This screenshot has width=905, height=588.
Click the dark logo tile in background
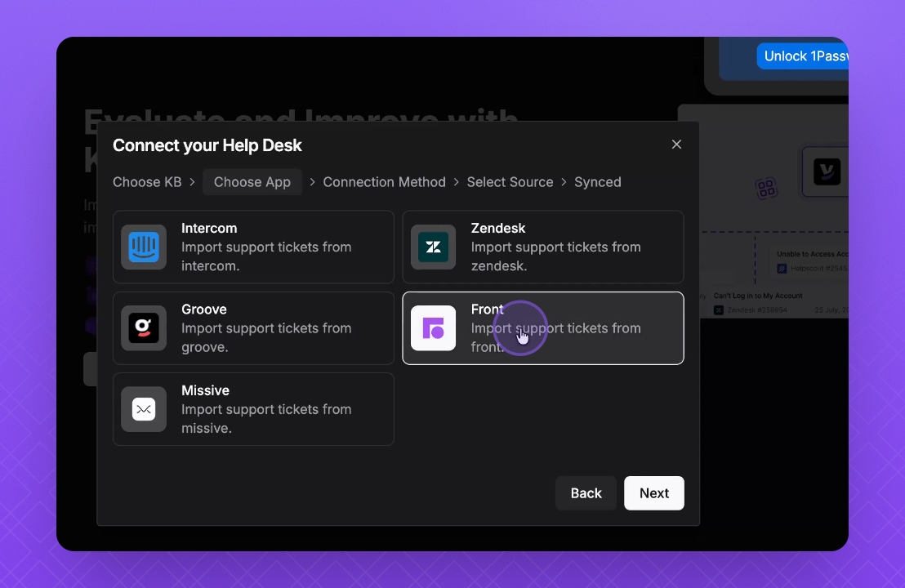[827, 171]
